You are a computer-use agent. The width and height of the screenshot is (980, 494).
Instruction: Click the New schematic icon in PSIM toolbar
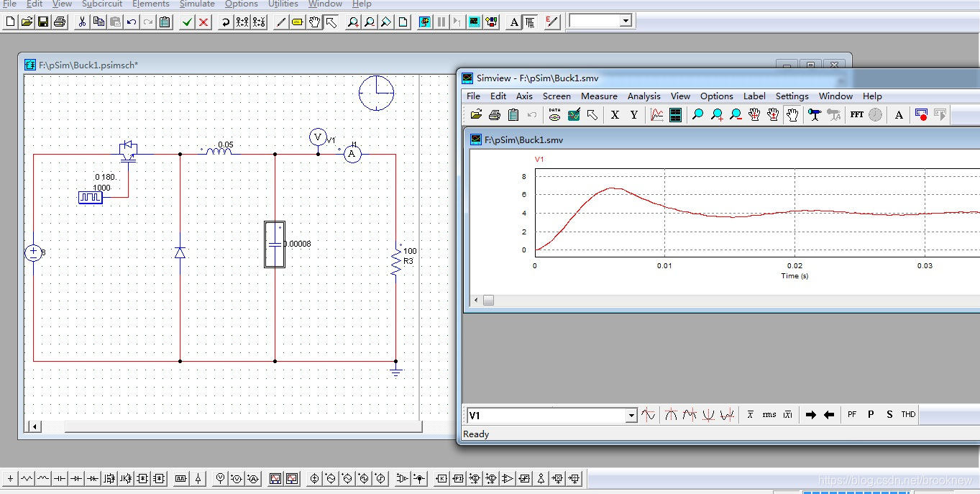click(10, 22)
